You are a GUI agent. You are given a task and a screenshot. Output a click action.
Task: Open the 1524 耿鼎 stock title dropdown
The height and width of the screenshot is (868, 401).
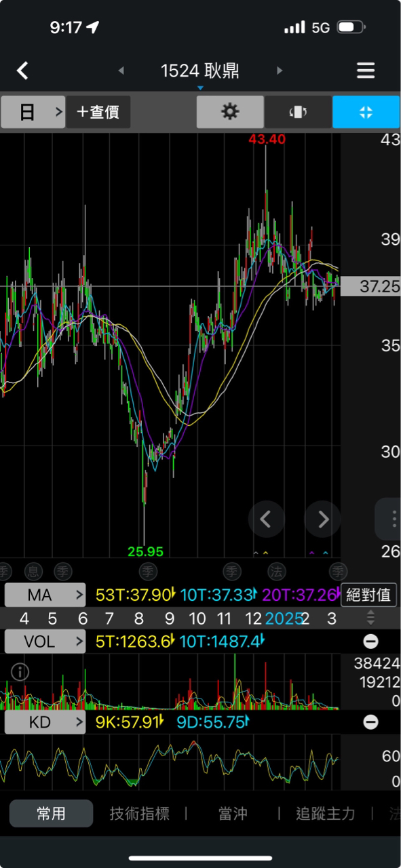tap(200, 72)
